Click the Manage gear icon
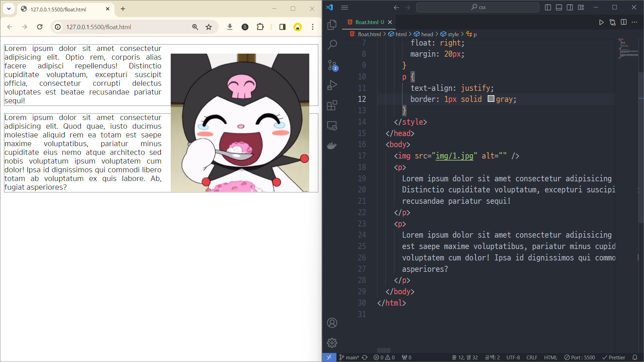644x362 pixels. (332, 343)
